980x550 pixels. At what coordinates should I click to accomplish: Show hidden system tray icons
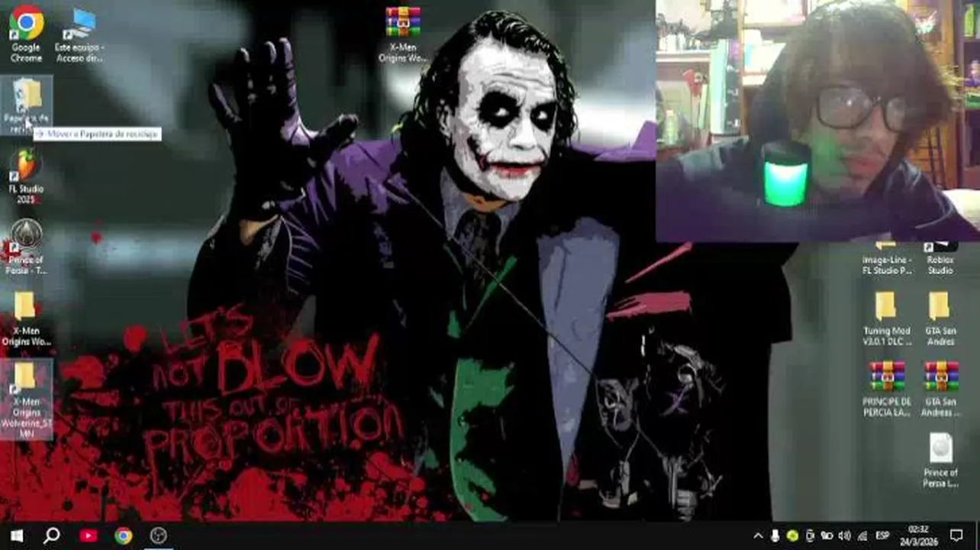tap(758, 535)
